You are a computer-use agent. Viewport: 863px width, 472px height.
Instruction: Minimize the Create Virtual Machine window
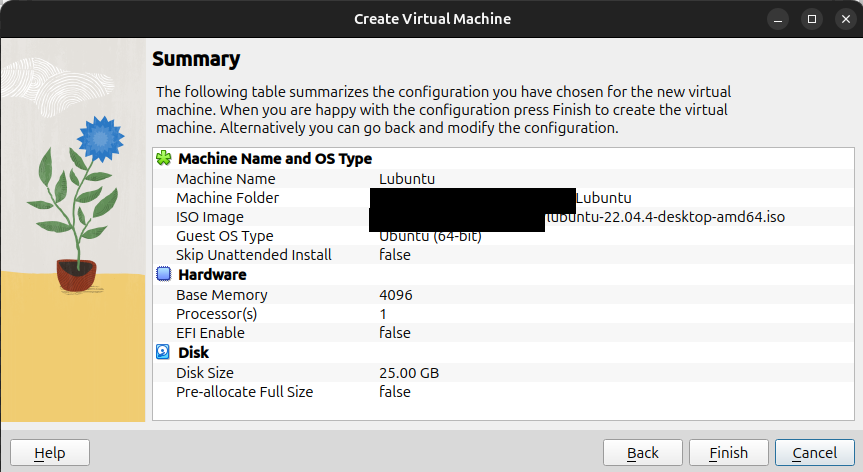pos(782,19)
